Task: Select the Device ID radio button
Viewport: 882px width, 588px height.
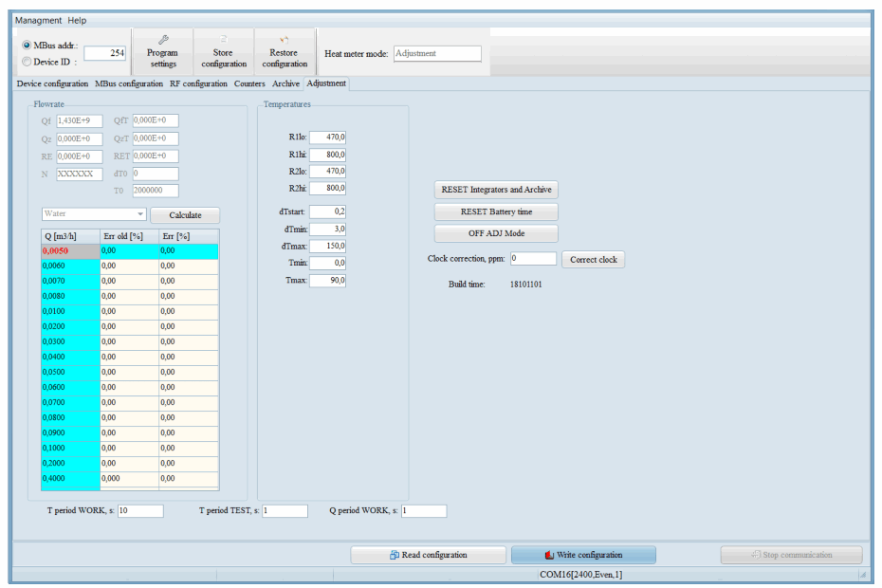Action: (x=27, y=62)
